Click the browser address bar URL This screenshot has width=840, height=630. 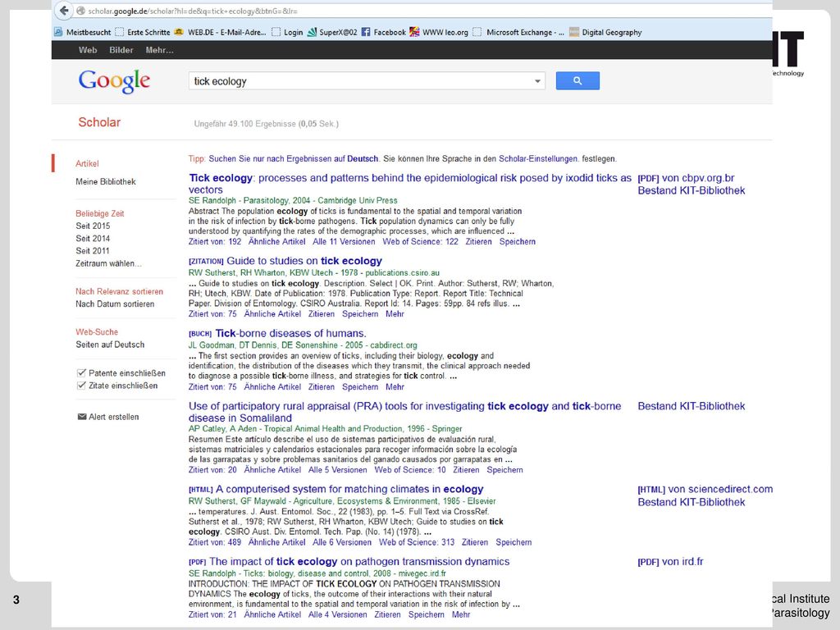pyautogui.click(x=193, y=11)
